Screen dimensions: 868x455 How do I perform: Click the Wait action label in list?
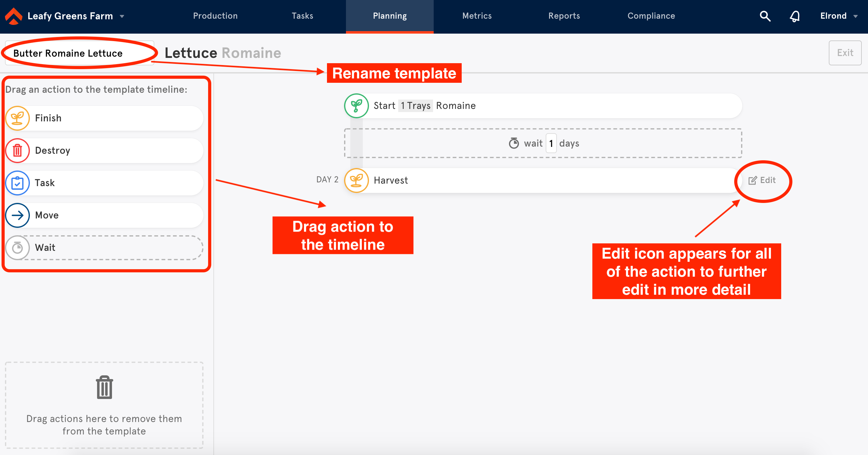[x=45, y=247]
